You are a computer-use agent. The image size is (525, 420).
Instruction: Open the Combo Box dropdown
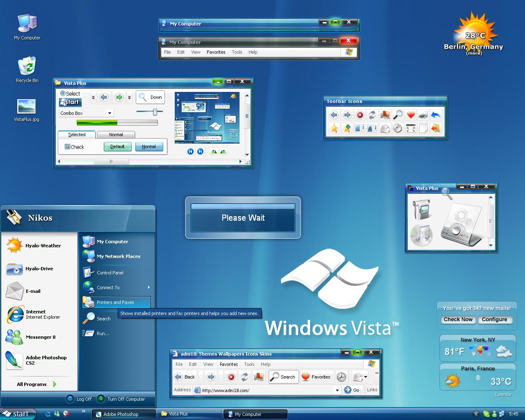pyautogui.click(x=110, y=113)
